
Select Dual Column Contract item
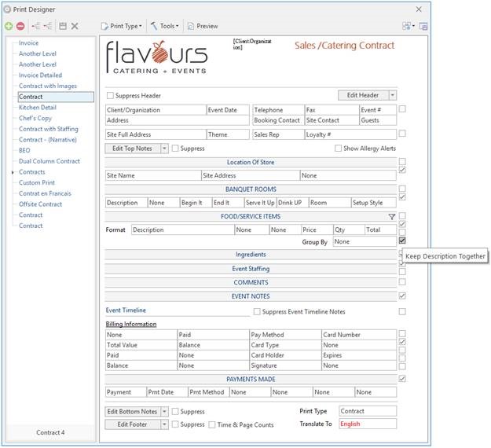49,161
